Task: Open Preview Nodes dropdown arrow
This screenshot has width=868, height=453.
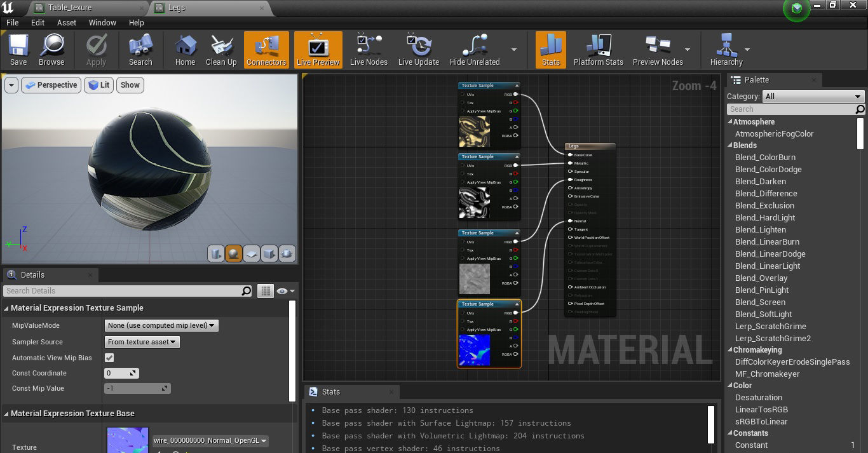Action: [688, 50]
